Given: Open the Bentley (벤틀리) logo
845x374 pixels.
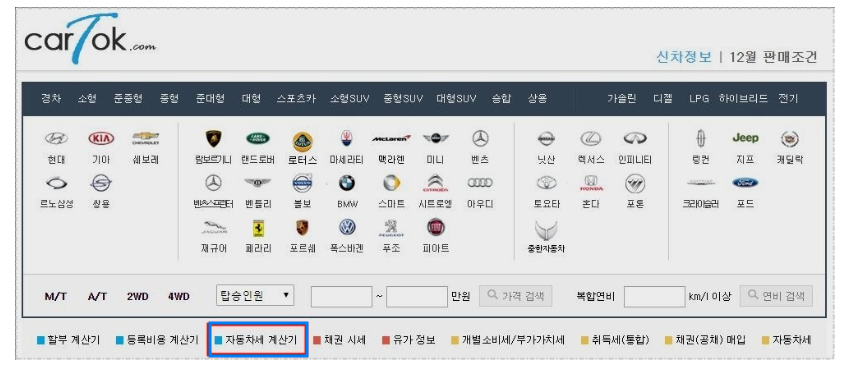Looking at the screenshot, I should point(258,183).
